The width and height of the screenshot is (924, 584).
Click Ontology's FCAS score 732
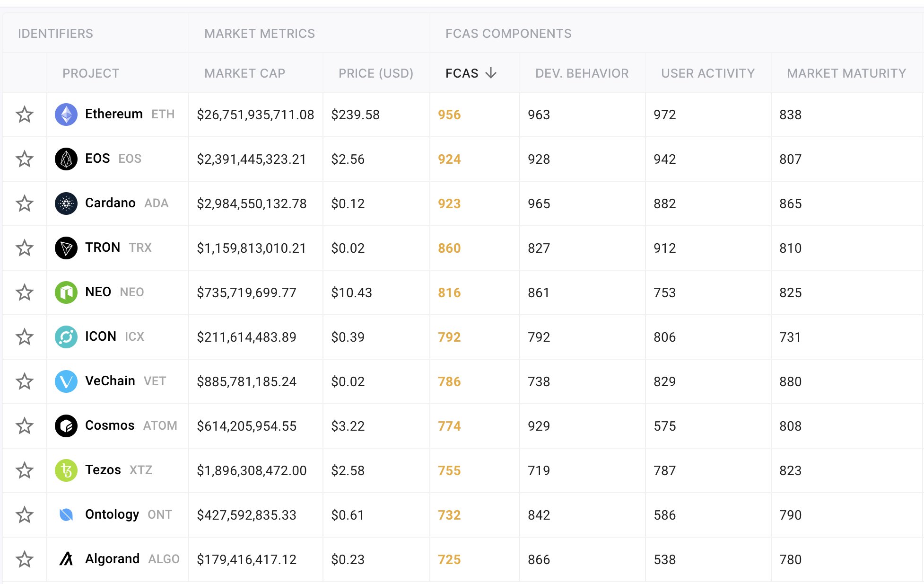click(449, 515)
